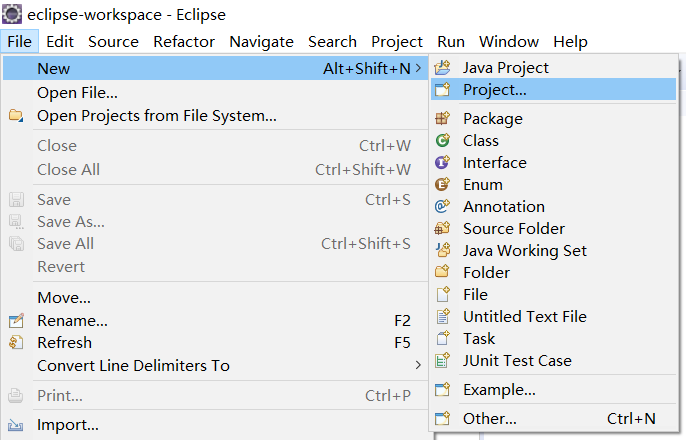686x440 pixels.
Task: Select Untitled Text File label
Action: point(525,316)
